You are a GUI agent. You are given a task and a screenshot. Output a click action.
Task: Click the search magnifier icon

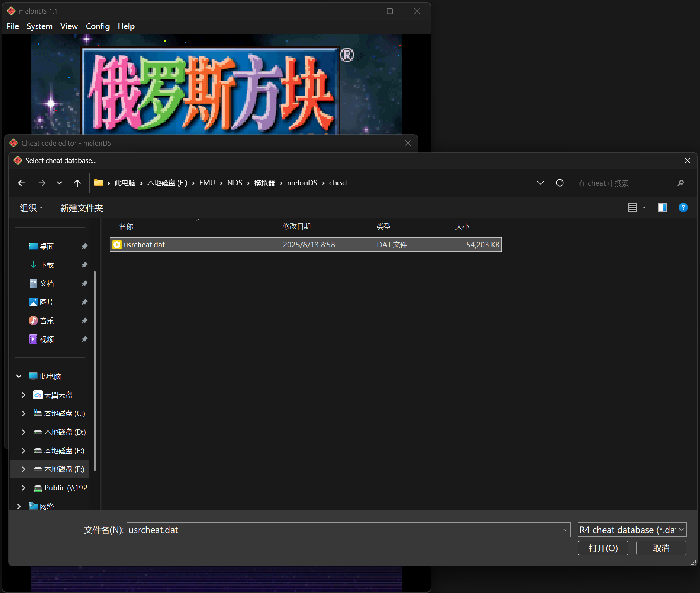681,183
